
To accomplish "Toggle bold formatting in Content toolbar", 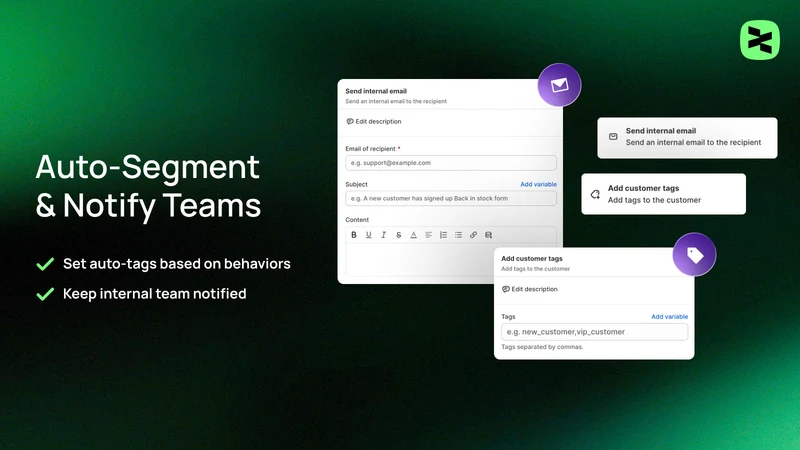I will click(x=354, y=235).
